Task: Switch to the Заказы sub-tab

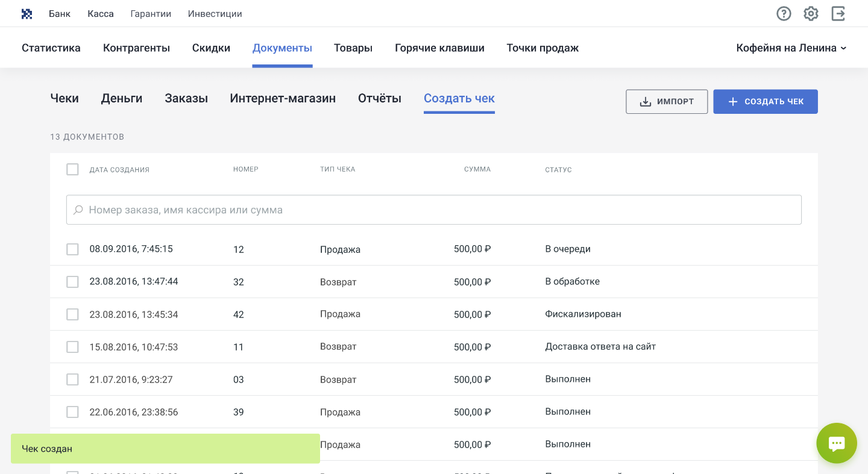Action: tap(186, 98)
